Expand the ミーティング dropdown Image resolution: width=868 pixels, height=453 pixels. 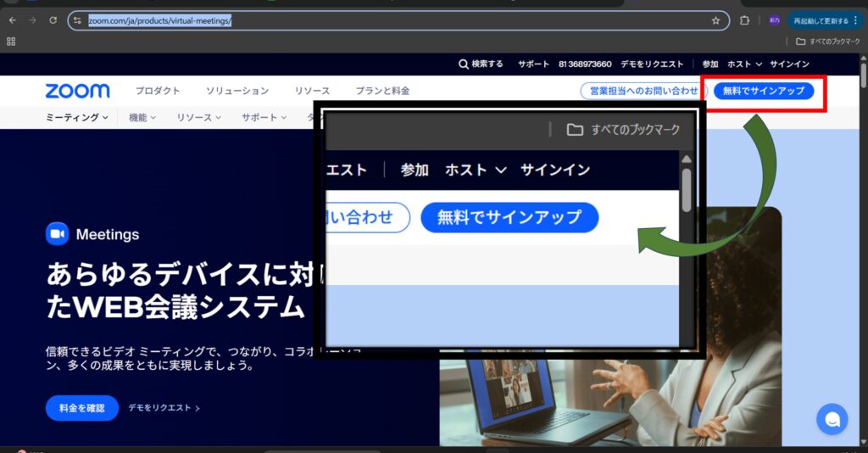tap(76, 118)
